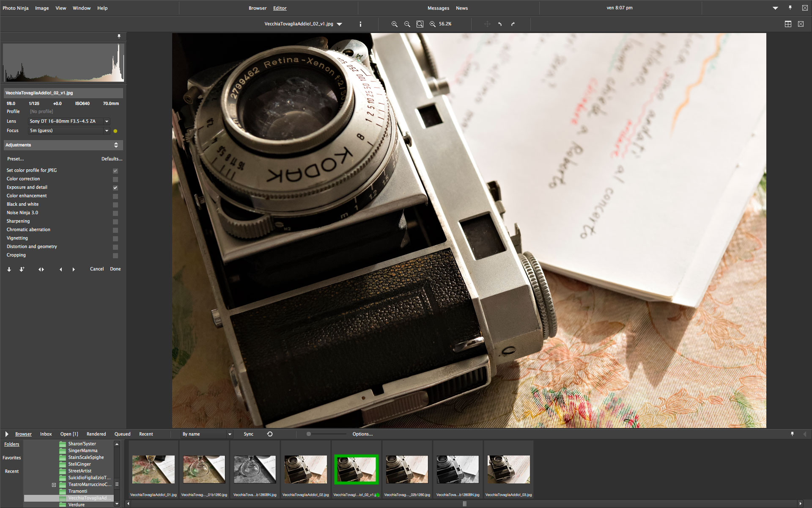The width and height of the screenshot is (812, 508).
Task: Click the thumbnail size slider handle
Action: (x=309, y=434)
